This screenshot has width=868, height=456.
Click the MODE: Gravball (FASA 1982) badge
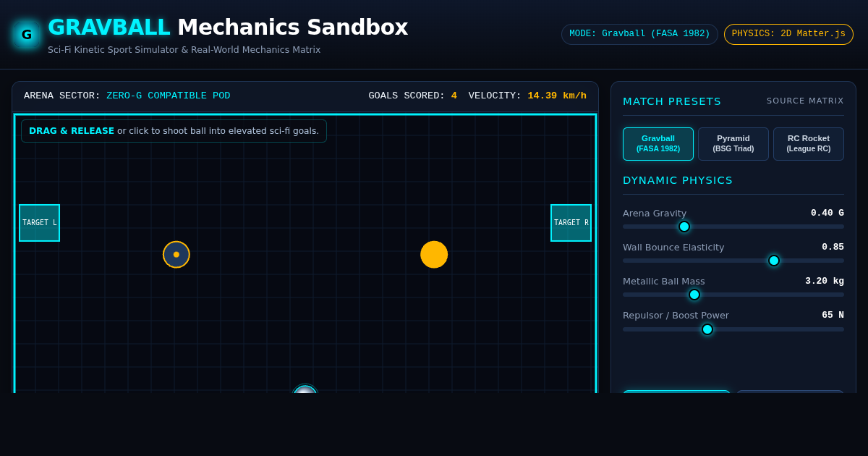click(639, 34)
